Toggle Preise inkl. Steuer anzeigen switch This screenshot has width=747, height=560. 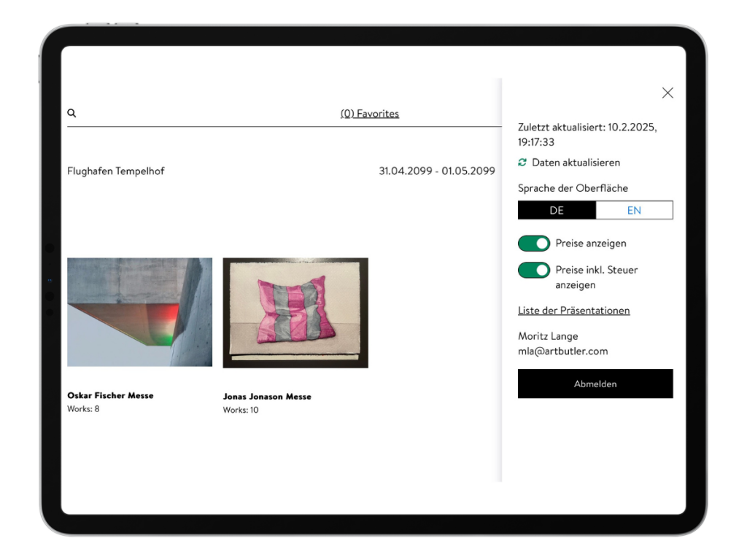[533, 270]
